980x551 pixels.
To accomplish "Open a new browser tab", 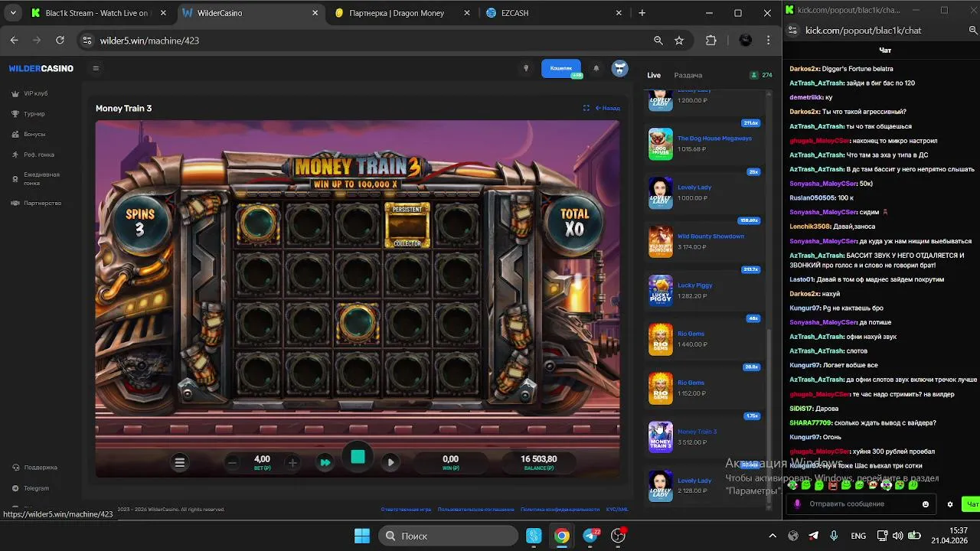I will (642, 13).
